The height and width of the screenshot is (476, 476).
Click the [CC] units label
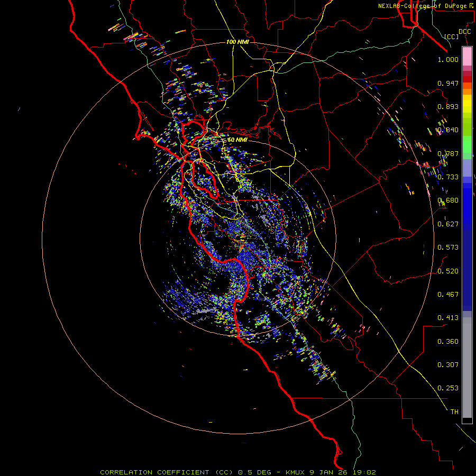[452, 36]
